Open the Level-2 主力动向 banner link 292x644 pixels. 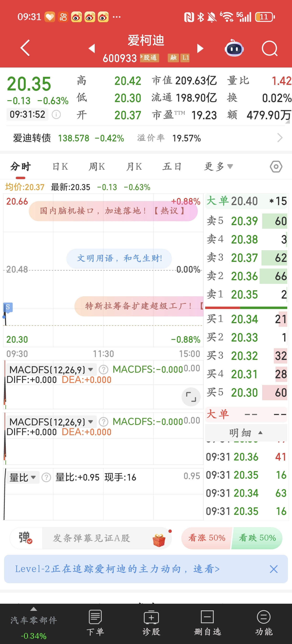coord(118,569)
